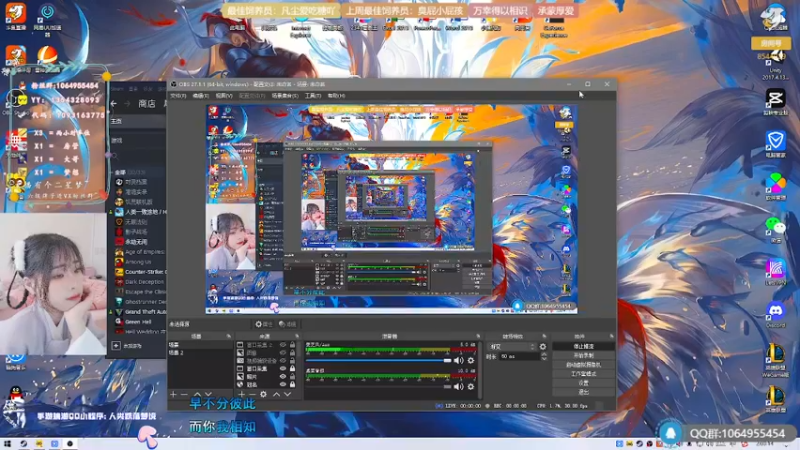
Task: Open the 视图(V) menu in OBS
Action: tap(223, 96)
